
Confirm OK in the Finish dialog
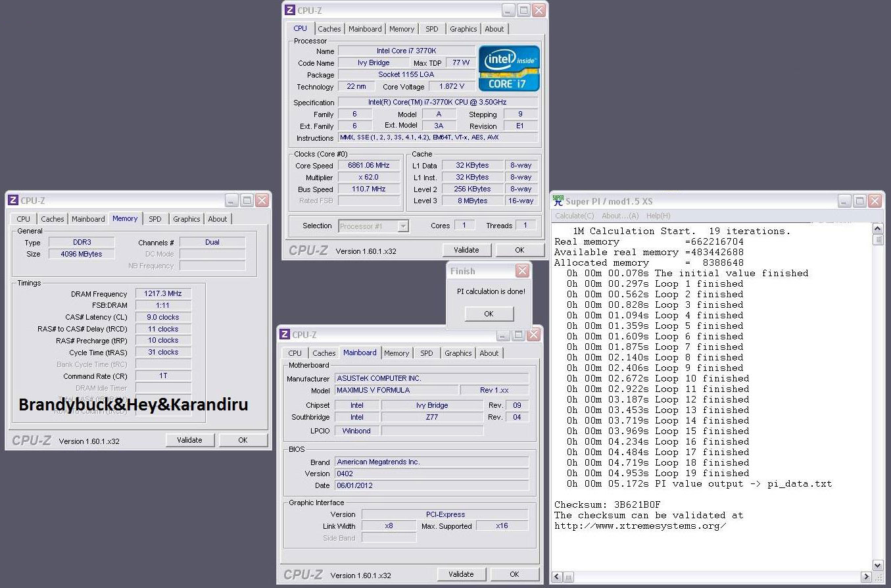click(x=489, y=314)
